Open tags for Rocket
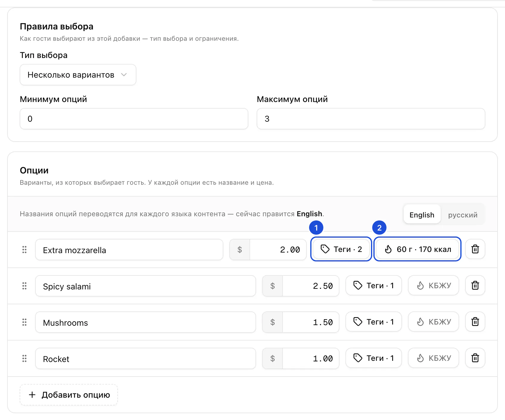Viewport: 505px width, 420px height. pyautogui.click(x=374, y=358)
